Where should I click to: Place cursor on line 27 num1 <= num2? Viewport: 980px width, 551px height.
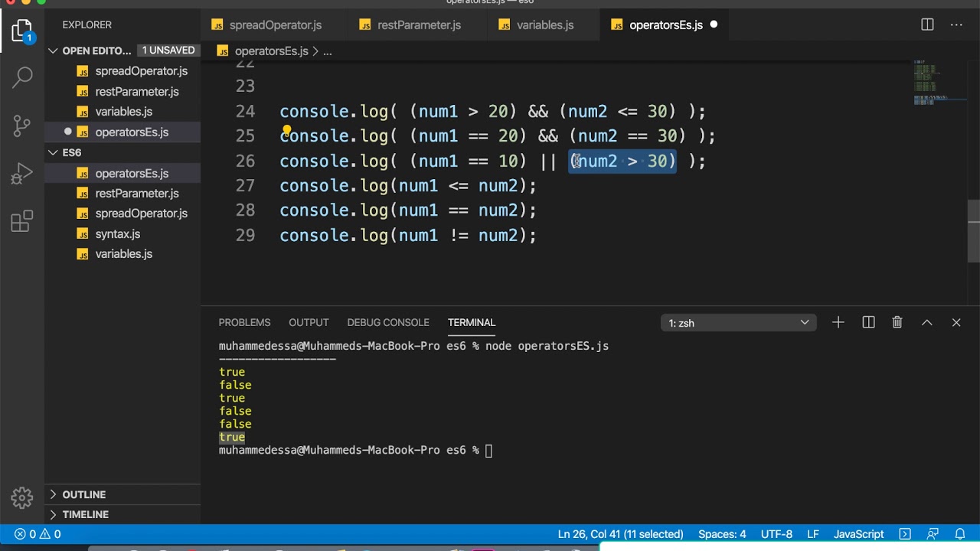point(458,186)
